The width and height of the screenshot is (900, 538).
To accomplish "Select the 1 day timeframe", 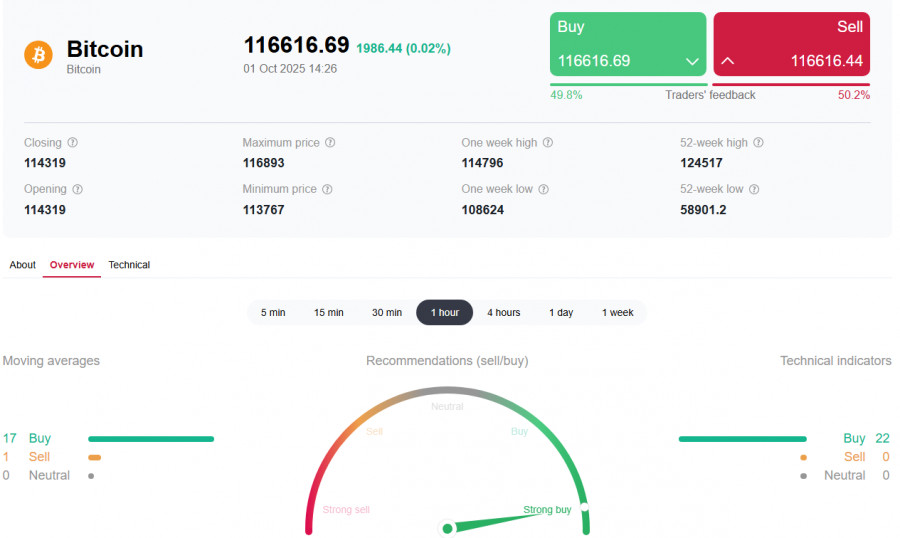I will tap(561, 312).
